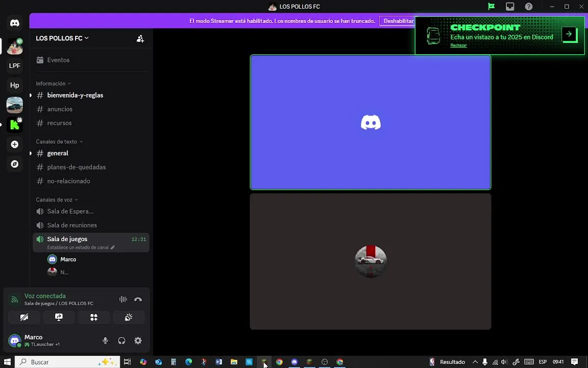588x368 pixels.
Task: Open the recursos channel
Action: [91, 123]
